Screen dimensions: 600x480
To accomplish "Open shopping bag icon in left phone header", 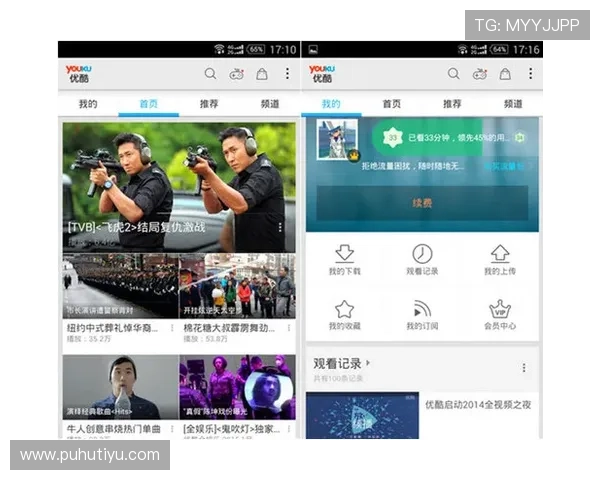I will (262, 74).
